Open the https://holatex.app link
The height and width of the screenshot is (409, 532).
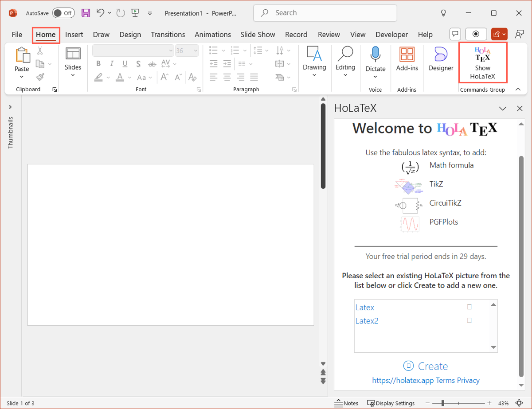pos(403,380)
